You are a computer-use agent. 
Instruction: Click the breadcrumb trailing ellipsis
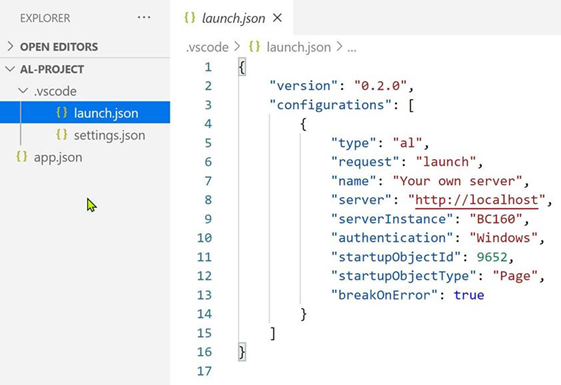[352, 48]
